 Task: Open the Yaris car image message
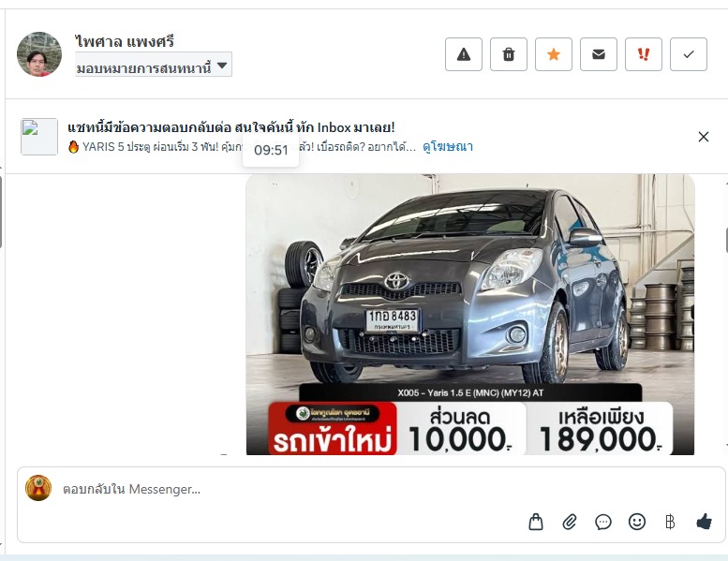pos(469,314)
